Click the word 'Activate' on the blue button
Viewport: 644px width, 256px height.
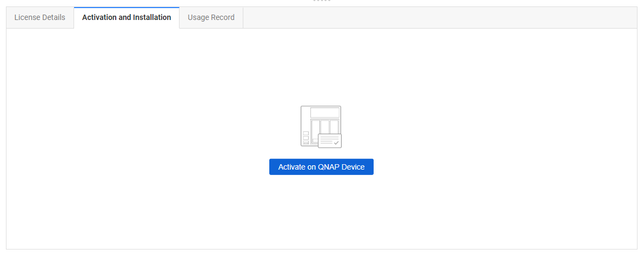pyautogui.click(x=291, y=167)
